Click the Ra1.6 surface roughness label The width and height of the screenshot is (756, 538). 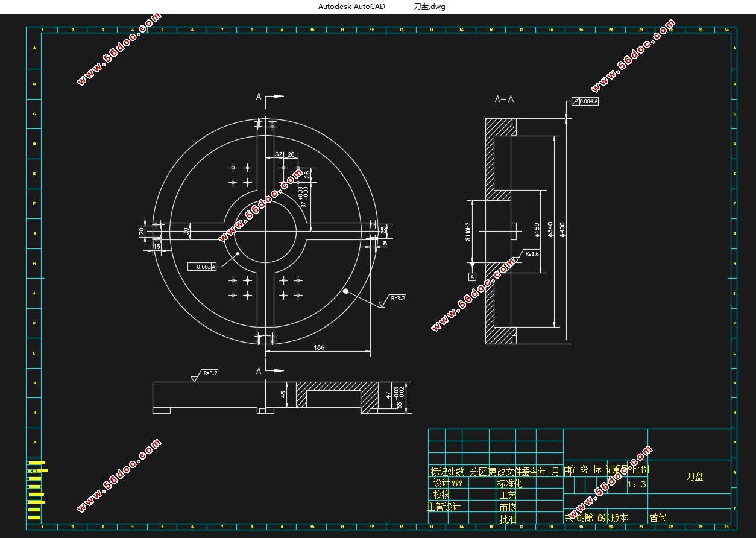click(531, 254)
